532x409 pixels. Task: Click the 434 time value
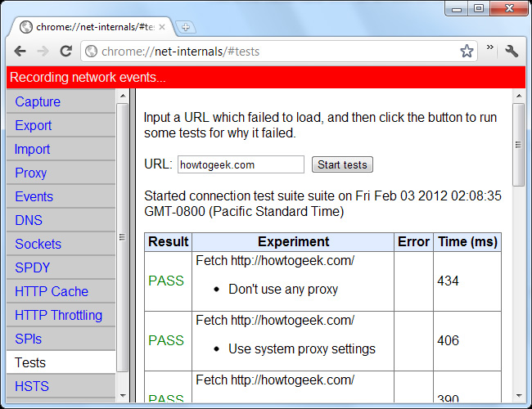pos(448,281)
